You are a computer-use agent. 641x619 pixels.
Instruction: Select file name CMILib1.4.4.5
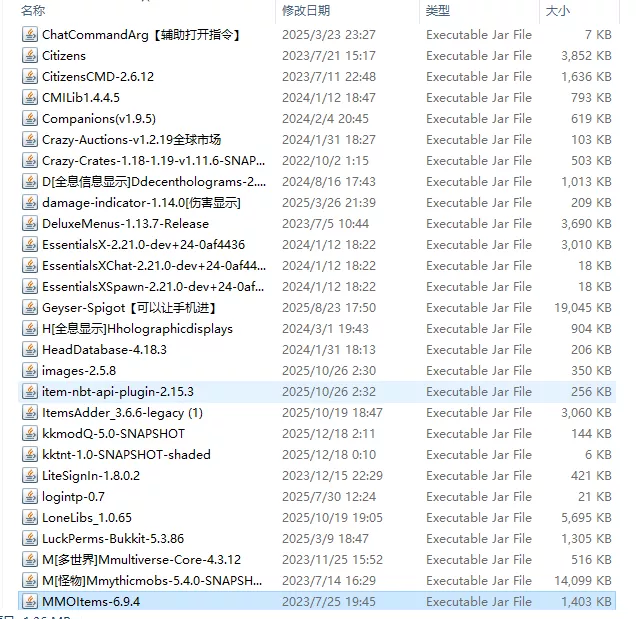click(x=81, y=98)
